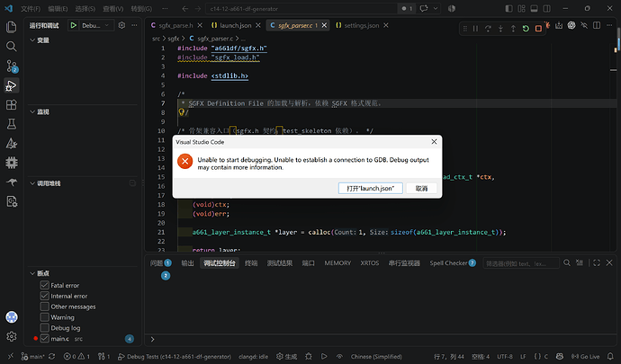This screenshot has height=364, width=621.
Task: Maximize the bottom panel size
Action: click(597, 262)
